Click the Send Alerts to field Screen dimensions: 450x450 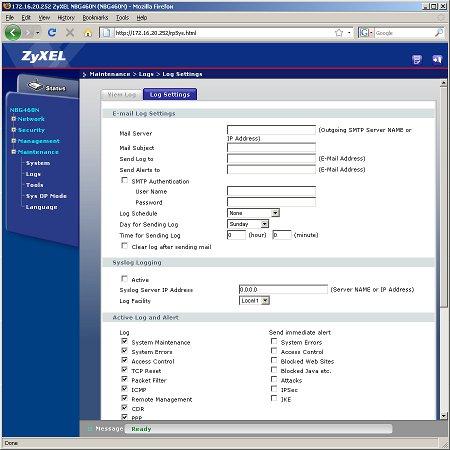[x=271, y=169]
